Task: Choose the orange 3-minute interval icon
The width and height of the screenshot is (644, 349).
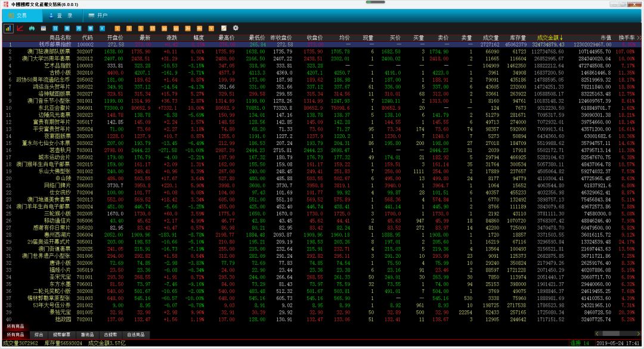Action: coord(129,29)
